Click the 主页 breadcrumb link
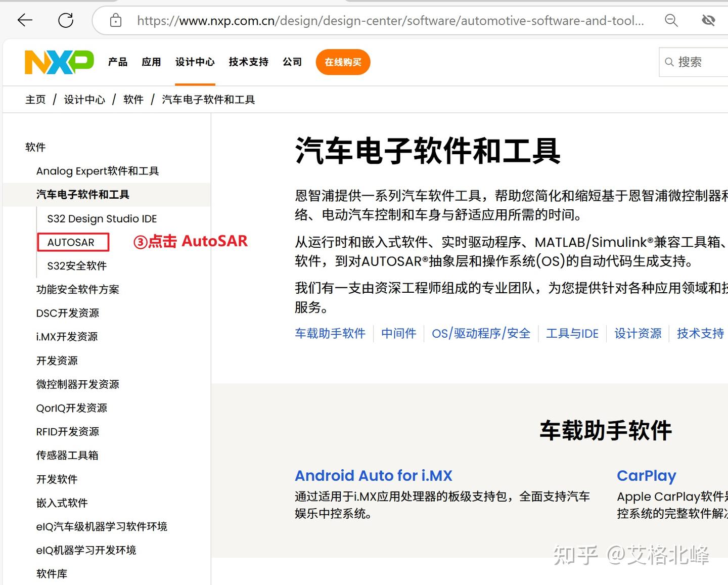728x585 pixels. [35, 100]
